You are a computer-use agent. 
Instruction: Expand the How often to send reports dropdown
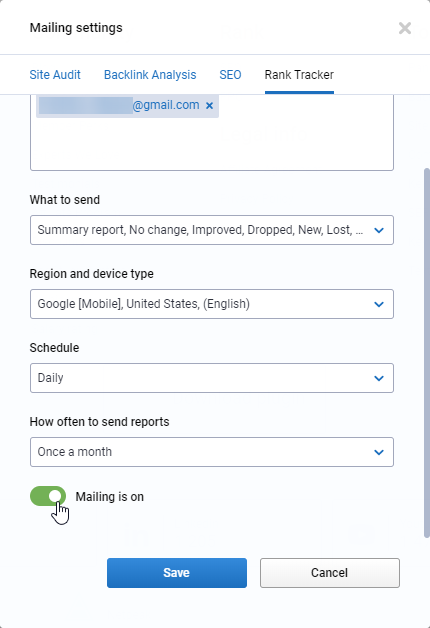(212, 452)
